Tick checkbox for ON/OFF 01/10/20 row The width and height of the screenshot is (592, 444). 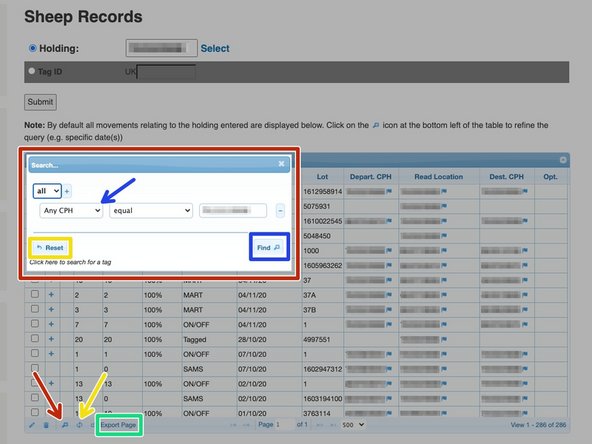coord(35,412)
